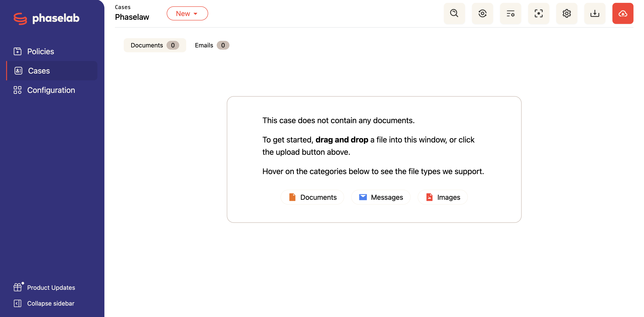Click the bold 'drag and drop' text
This screenshot has width=644, height=317.
342,140
